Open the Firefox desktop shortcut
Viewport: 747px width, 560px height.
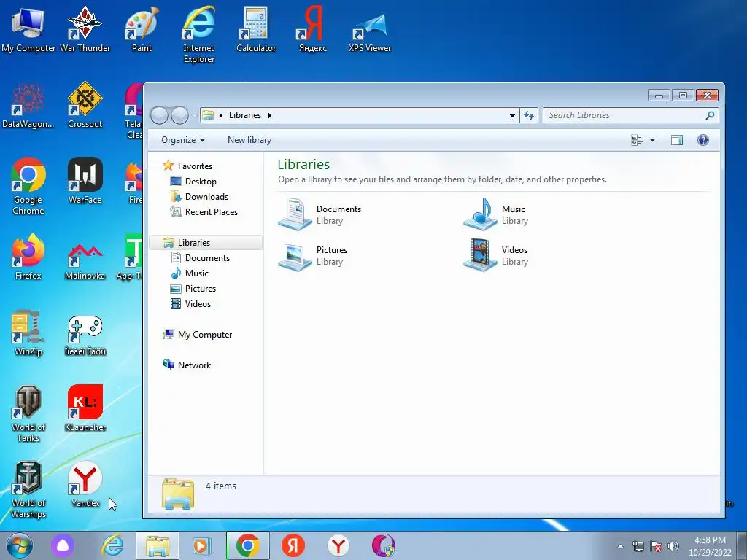click(x=28, y=257)
